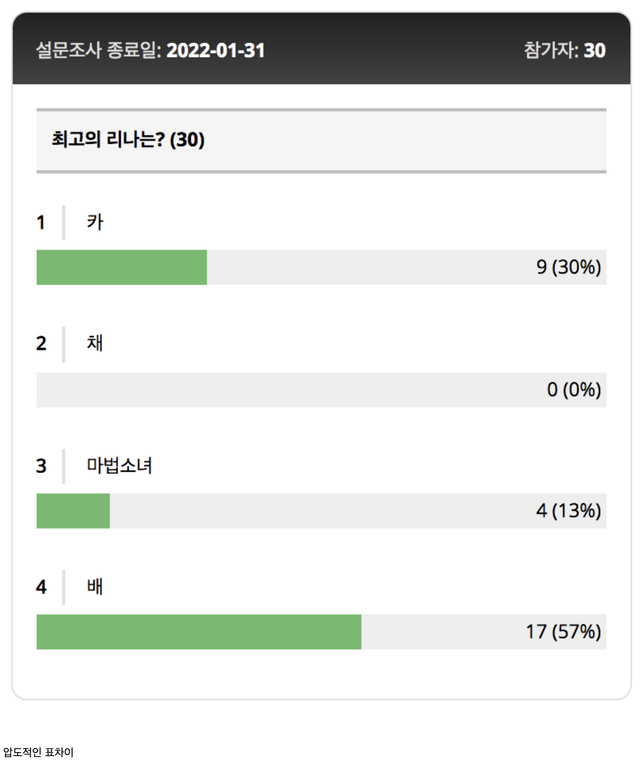Viewport: 640px width, 764px height.
Task: Click the green result bar for 마법소녀
Action: tap(73, 511)
